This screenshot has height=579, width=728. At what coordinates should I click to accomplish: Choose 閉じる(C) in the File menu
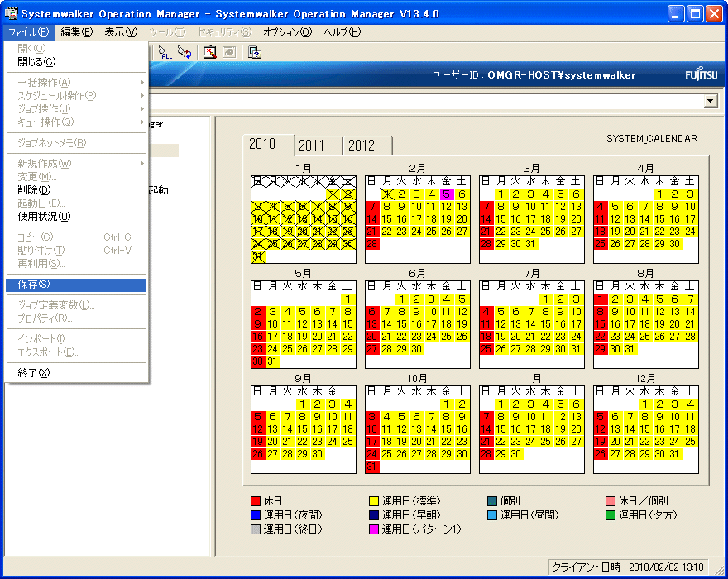coord(76,62)
